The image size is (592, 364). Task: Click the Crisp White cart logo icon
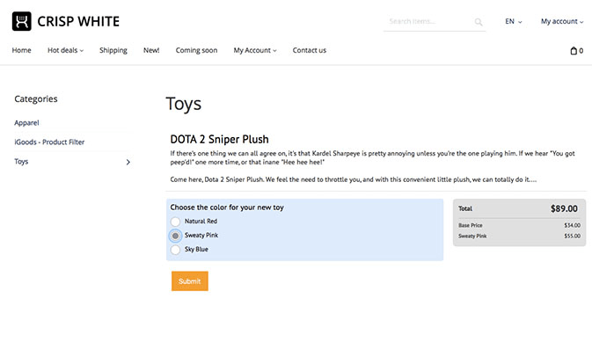pos(21,21)
